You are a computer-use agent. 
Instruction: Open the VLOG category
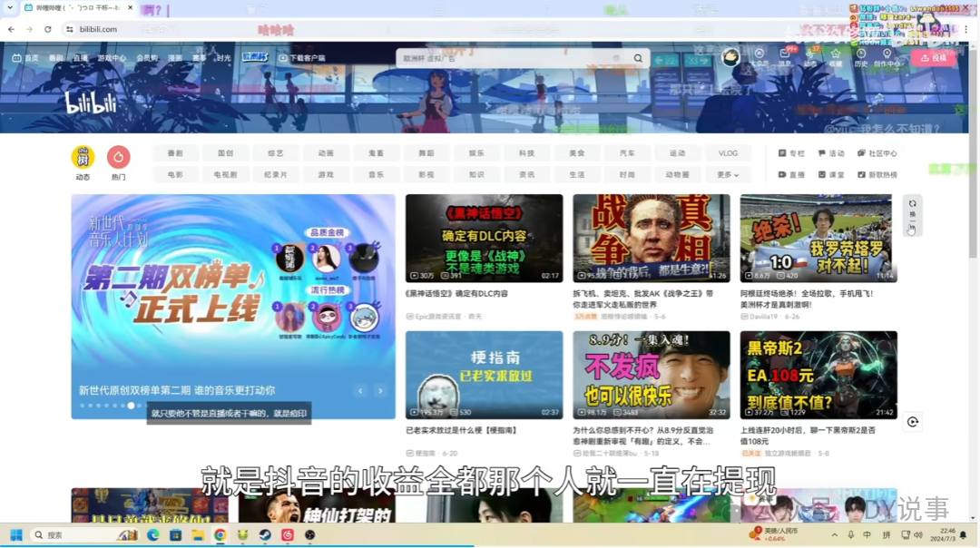pyautogui.click(x=728, y=153)
